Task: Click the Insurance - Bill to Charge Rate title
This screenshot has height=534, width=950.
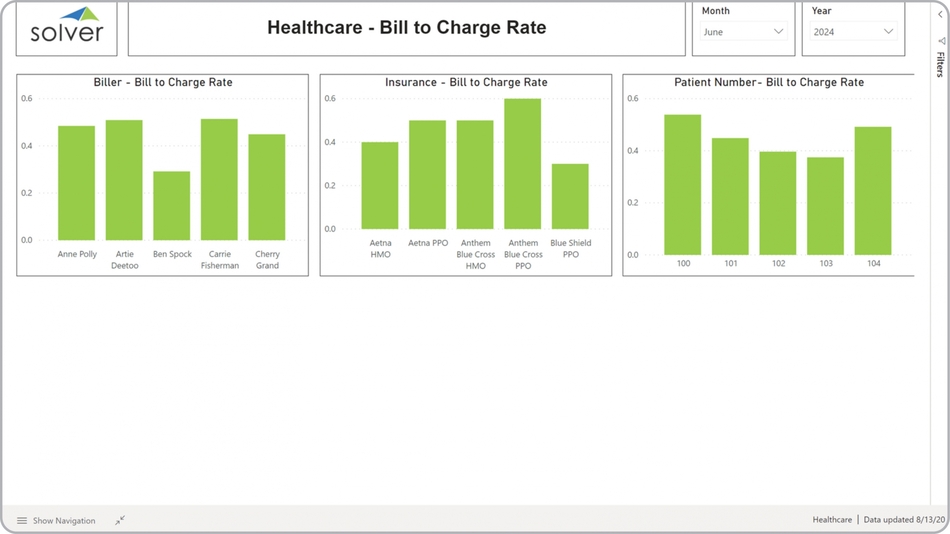Action: 466,82
